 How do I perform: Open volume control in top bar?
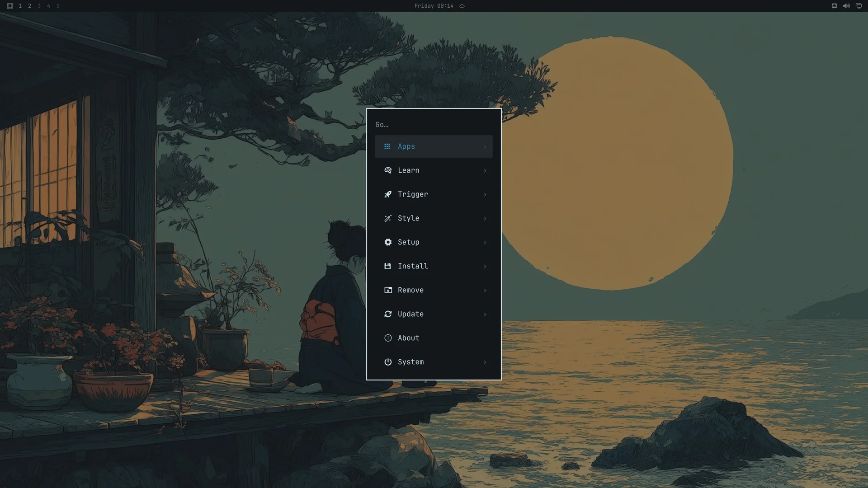click(846, 6)
